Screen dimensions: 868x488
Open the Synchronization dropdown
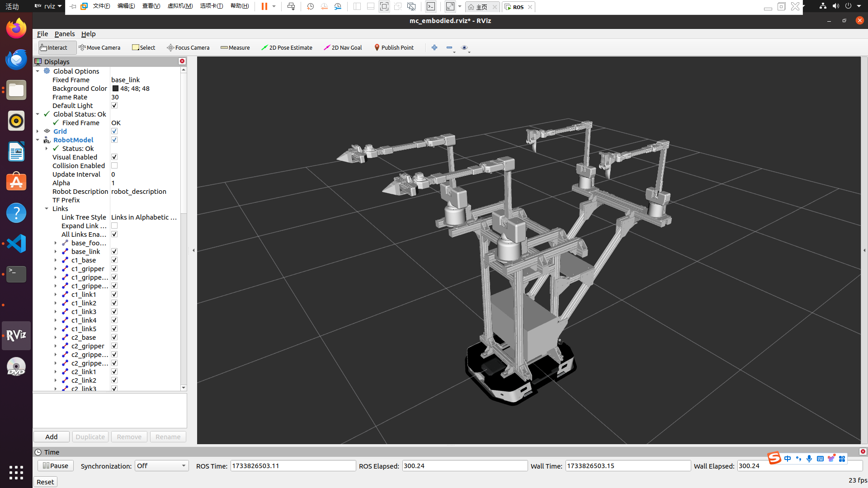tap(161, 466)
